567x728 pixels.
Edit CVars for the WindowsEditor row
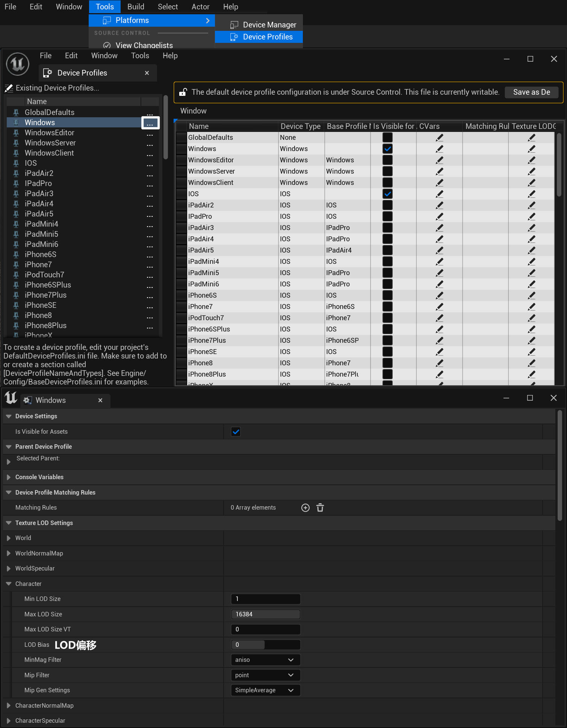coord(439,160)
